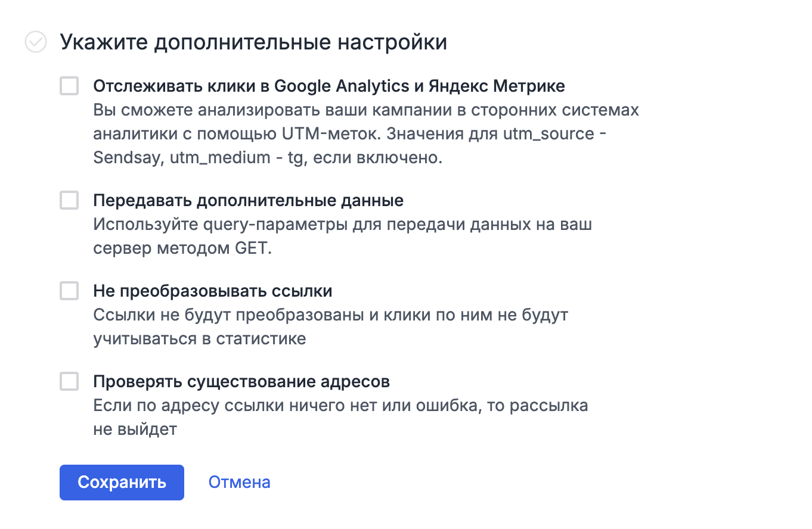Enable Google Analytics click tracking checkbox

click(x=69, y=86)
